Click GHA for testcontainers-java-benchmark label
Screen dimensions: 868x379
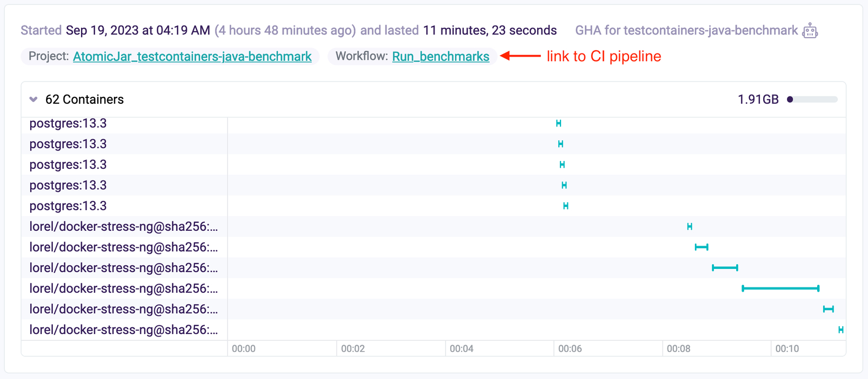pos(686,31)
